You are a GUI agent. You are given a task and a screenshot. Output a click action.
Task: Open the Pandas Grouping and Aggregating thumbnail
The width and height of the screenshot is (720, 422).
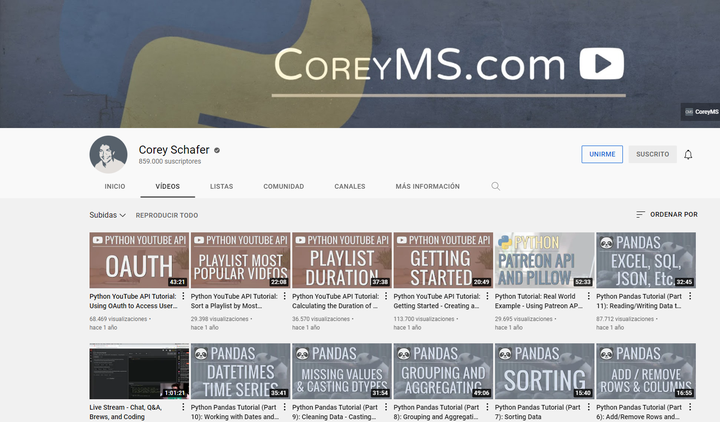point(443,371)
